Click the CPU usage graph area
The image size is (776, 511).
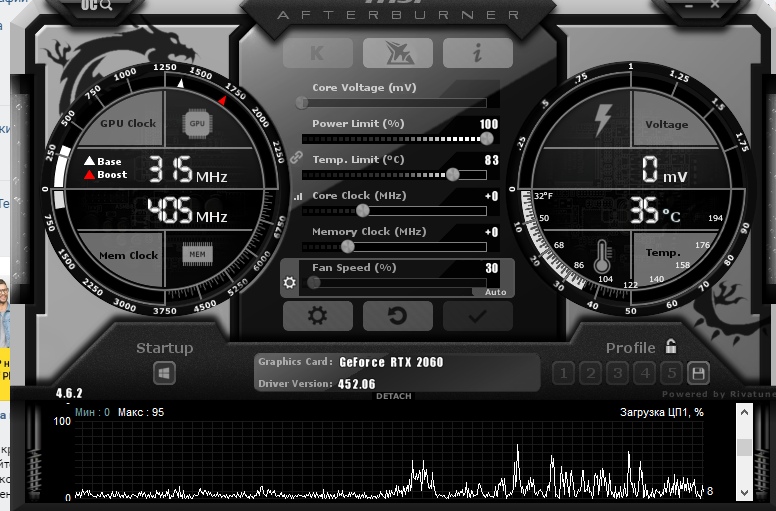[x=388, y=459]
